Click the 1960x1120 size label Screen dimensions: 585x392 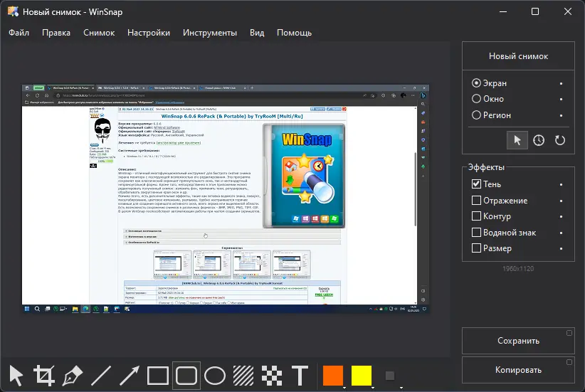click(x=518, y=268)
